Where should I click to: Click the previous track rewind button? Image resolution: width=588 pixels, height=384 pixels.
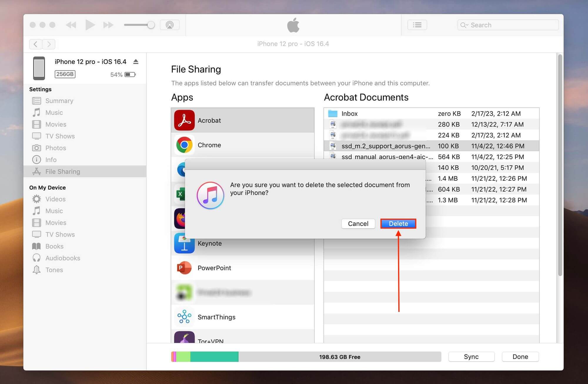71,25
